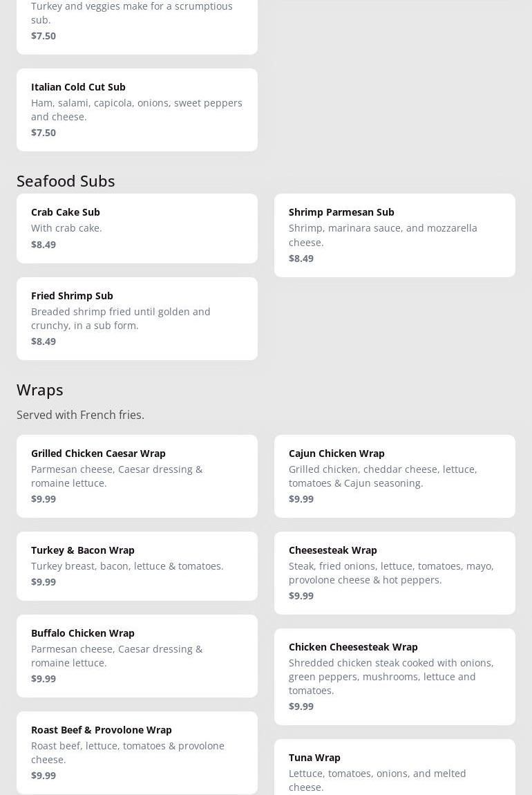Click the Wraps section heading
This screenshot has height=795, width=532.
pyautogui.click(x=40, y=389)
